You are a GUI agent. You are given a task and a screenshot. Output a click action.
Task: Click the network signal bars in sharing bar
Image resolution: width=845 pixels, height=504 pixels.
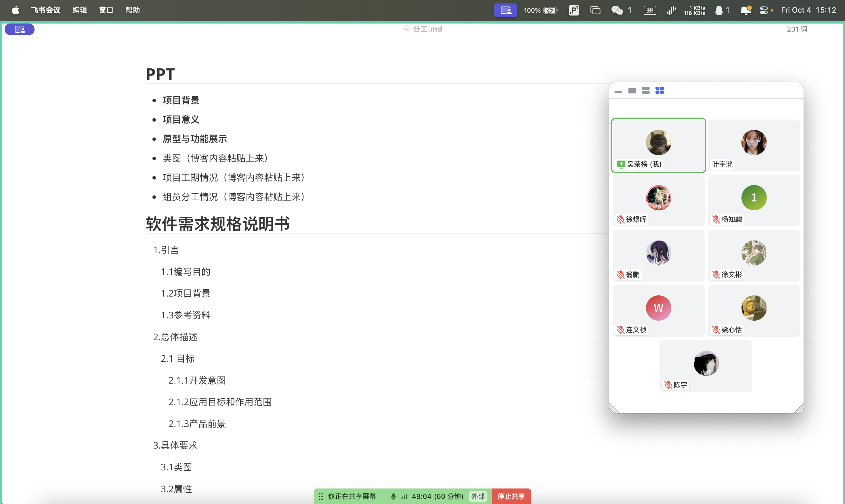tap(404, 496)
